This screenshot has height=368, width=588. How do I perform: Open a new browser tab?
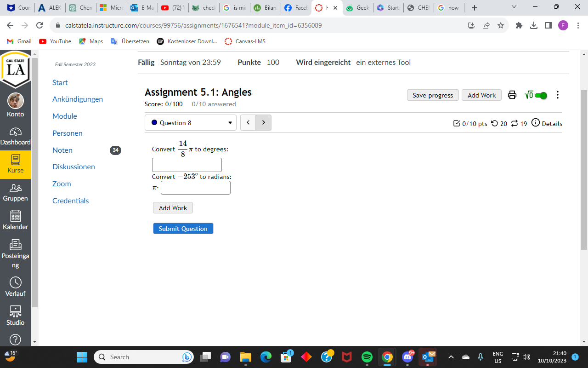pos(475,8)
